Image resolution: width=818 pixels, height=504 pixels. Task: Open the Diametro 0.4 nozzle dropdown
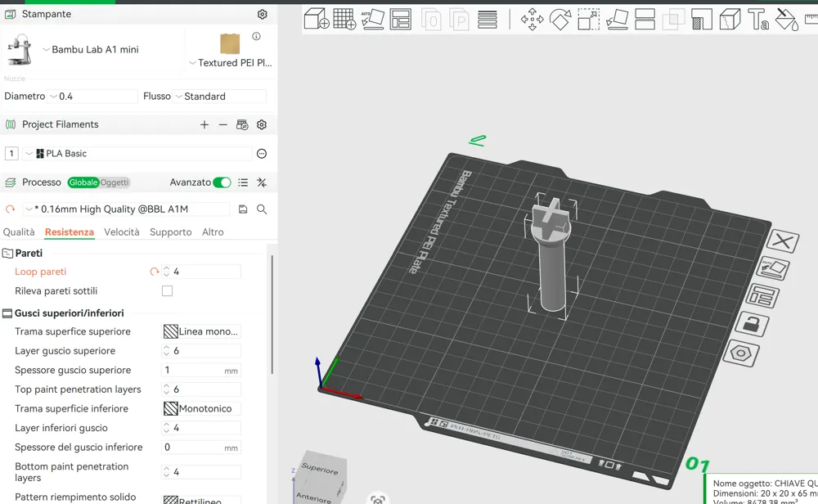pyautogui.click(x=92, y=97)
